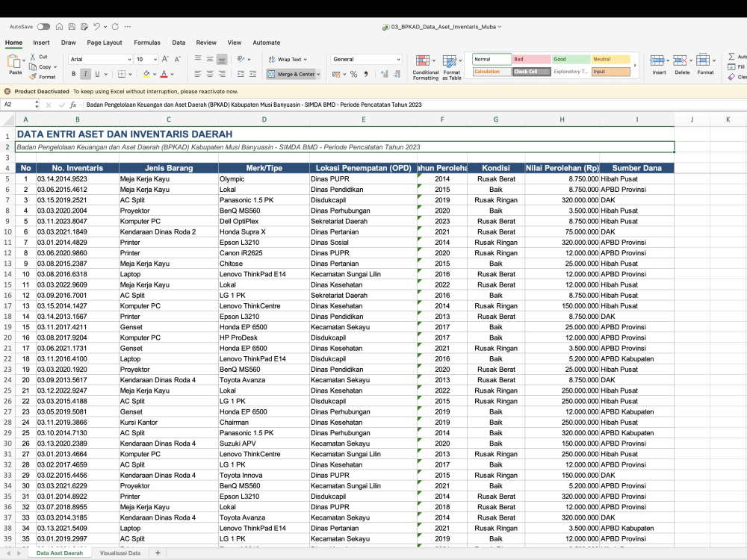
Task: Click the yellow Fill Color bucket
Action: tap(146, 74)
